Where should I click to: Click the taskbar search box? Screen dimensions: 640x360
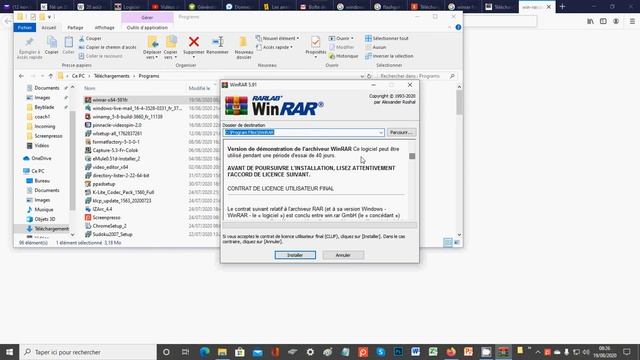point(88,352)
